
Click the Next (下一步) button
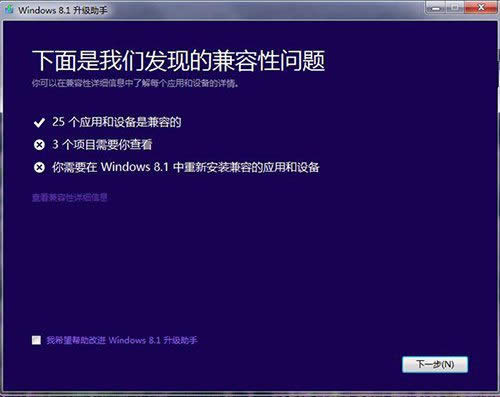435,364
